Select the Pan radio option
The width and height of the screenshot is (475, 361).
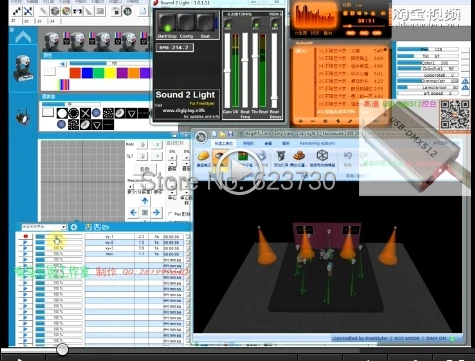[170, 214]
